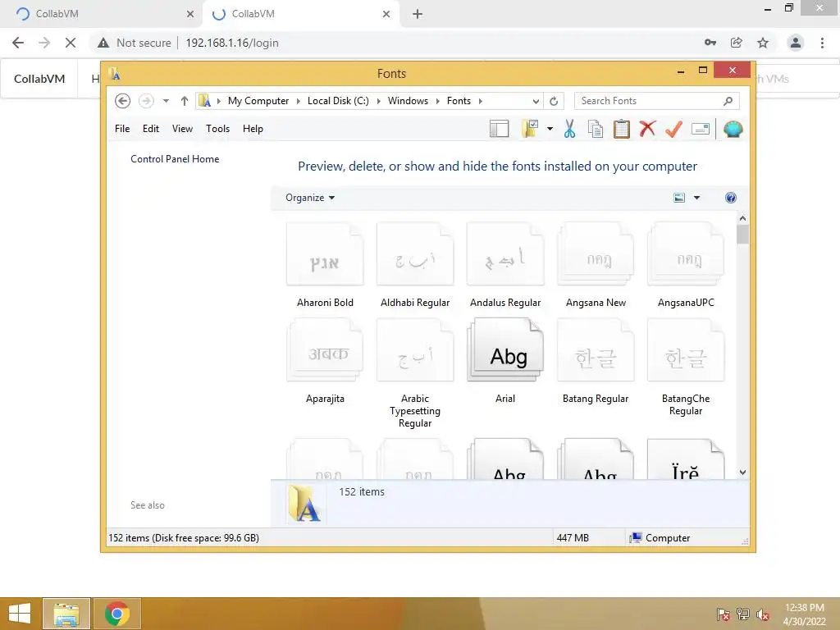Click the Rename toolbar icon

[x=701, y=129]
